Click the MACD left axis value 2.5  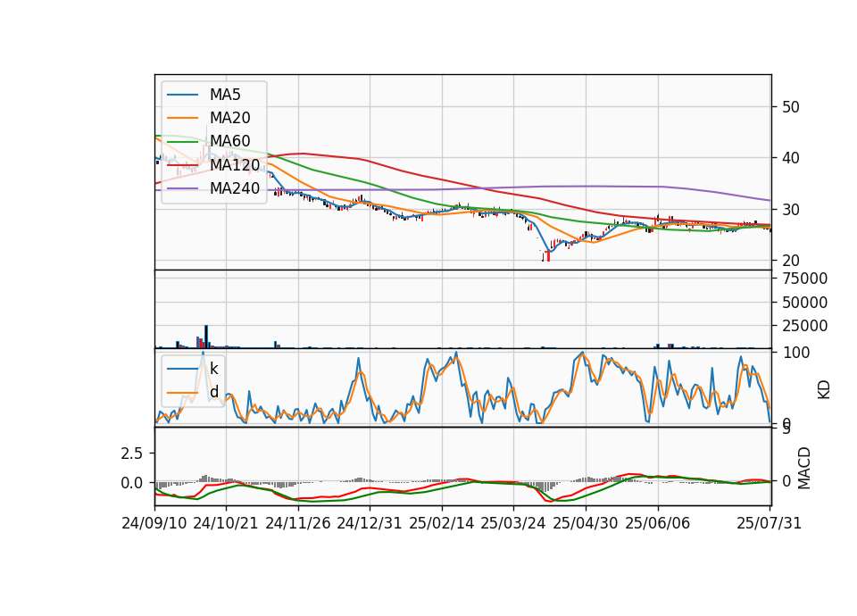coord(132,454)
